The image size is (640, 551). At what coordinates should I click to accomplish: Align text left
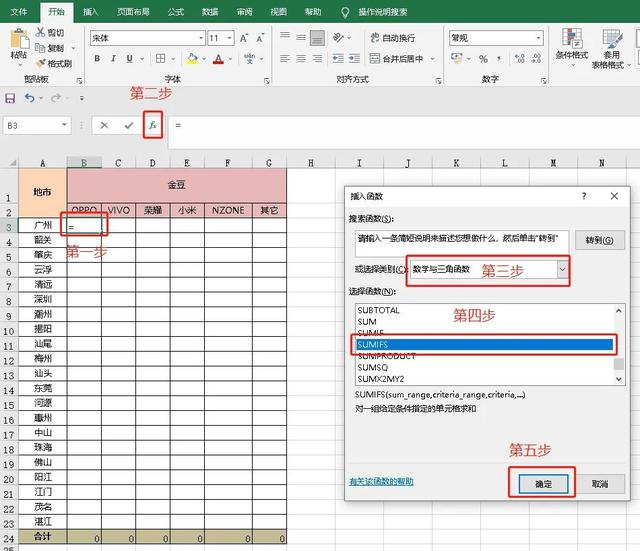click(x=285, y=59)
